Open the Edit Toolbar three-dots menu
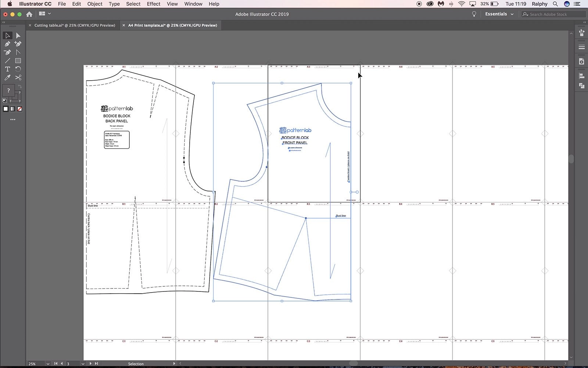Screen dimensions: 588x368 [13, 120]
